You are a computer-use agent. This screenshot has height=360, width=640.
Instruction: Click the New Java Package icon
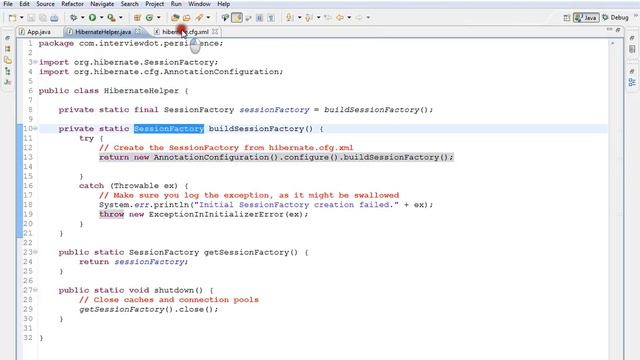pos(137,18)
